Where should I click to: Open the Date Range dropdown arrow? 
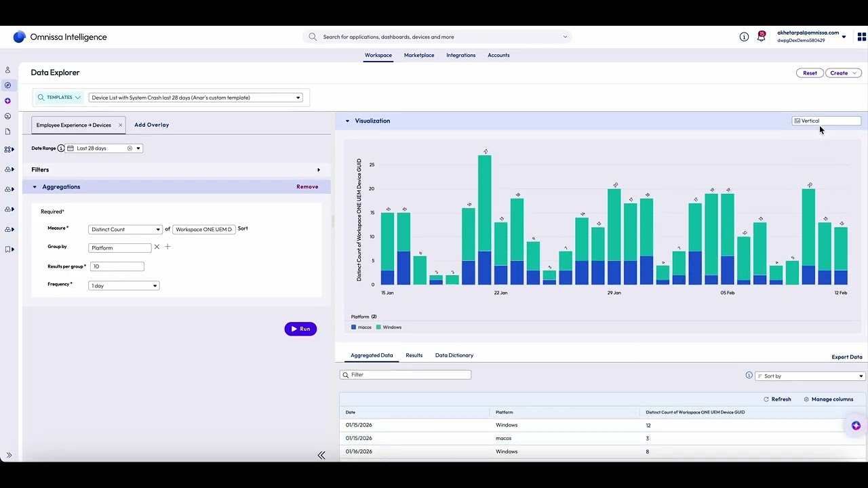coord(138,148)
